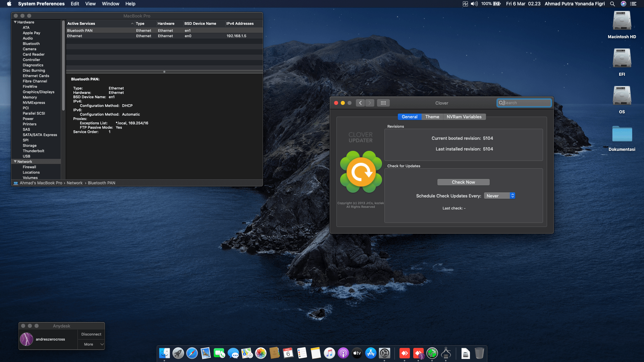This screenshot has height=362, width=644.
Task: Select Firewall under Network
Action: pos(30,167)
